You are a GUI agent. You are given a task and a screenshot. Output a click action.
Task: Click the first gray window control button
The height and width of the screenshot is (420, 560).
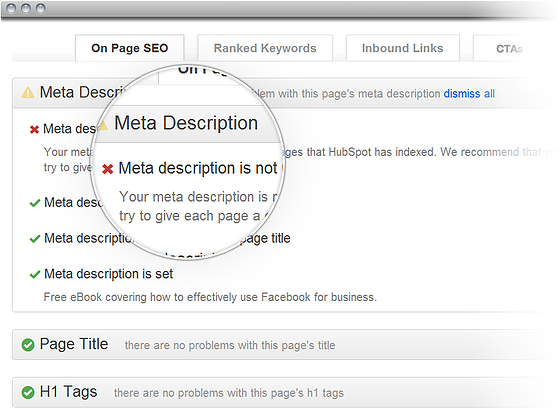coord(11,8)
